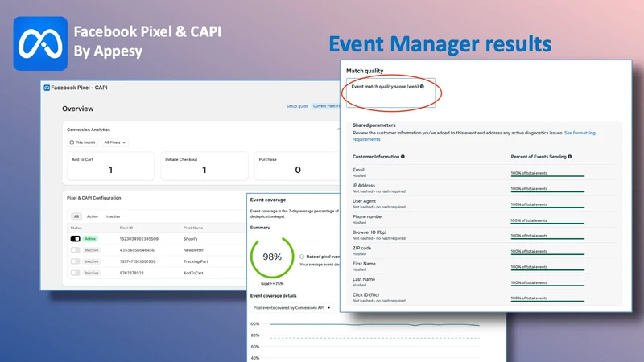Click the Pixel & CAPI Configuration heading
Screen dimensions: 644x362
93,198
